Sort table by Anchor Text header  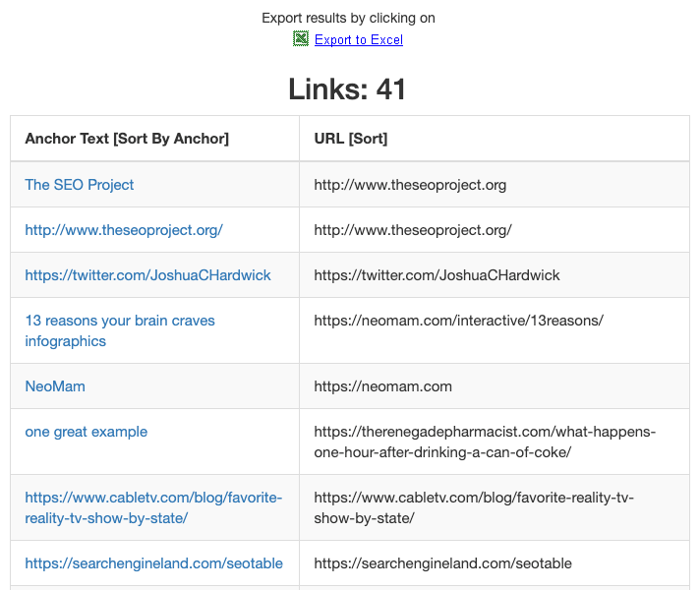(x=127, y=139)
